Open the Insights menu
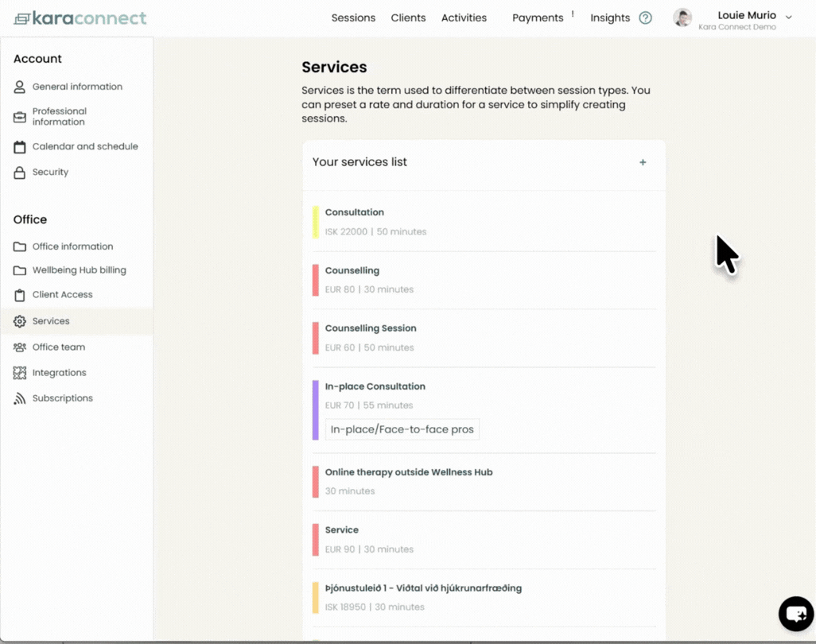 [x=610, y=17]
